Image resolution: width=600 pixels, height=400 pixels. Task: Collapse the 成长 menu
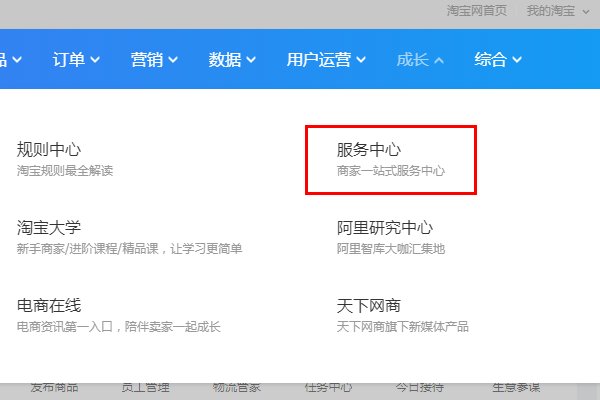click(420, 59)
